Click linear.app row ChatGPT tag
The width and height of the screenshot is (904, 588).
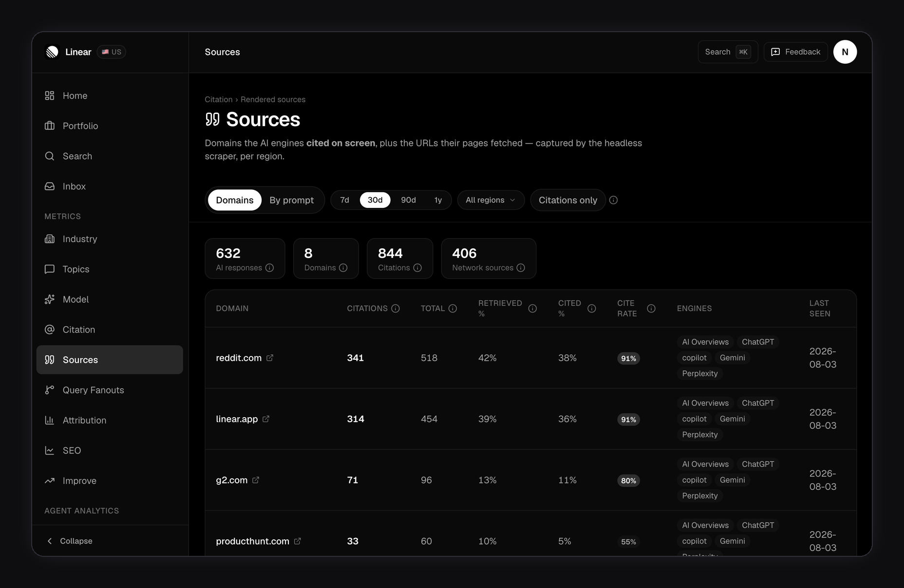coord(758,403)
